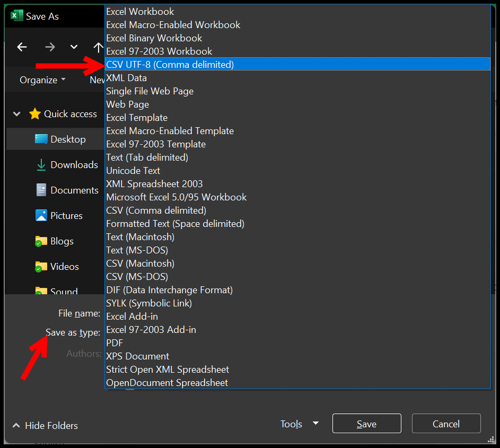Collapse the Quick access tree
The width and height of the screenshot is (500, 448).
point(16,114)
